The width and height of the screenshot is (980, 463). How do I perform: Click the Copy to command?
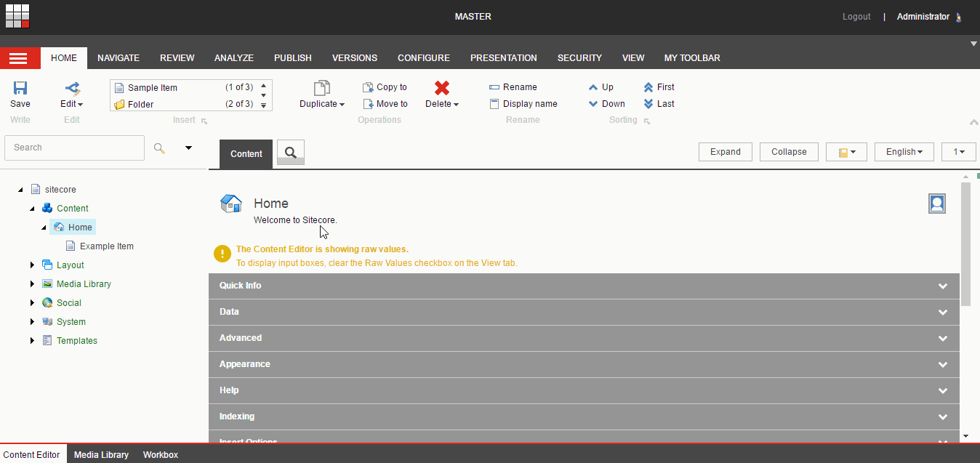pos(385,87)
